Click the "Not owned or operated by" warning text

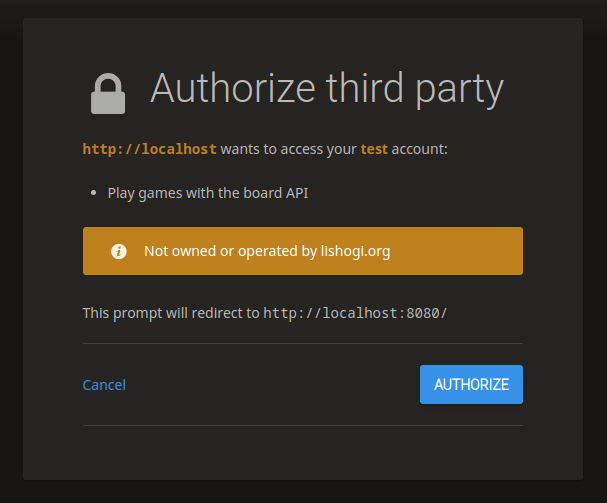point(230,251)
